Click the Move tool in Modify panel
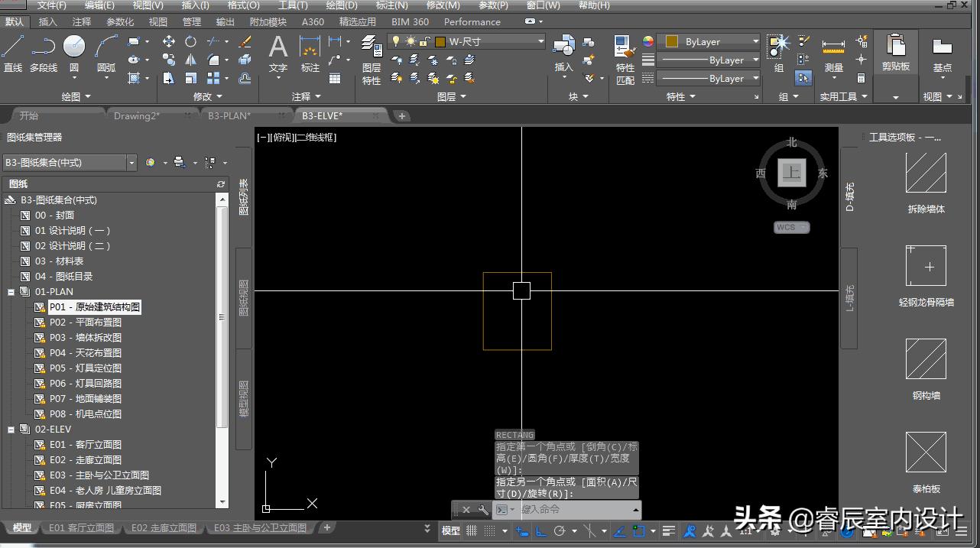Image resolution: width=980 pixels, height=548 pixels. 169,41
